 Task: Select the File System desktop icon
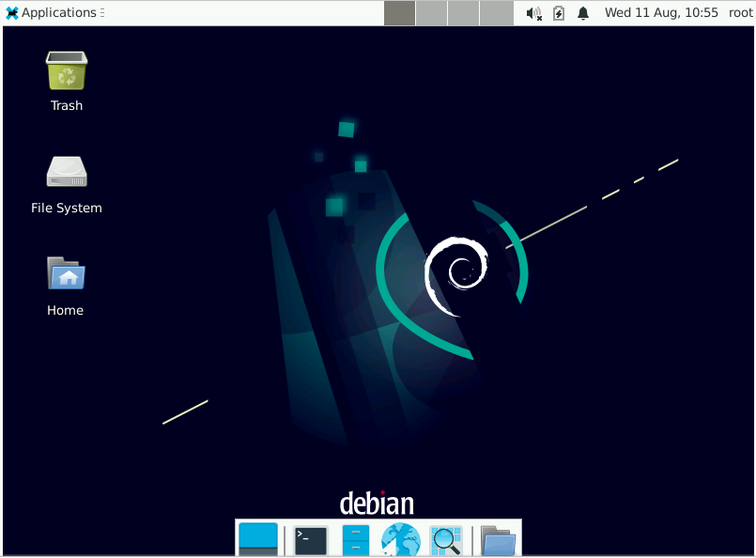[67, 172]
